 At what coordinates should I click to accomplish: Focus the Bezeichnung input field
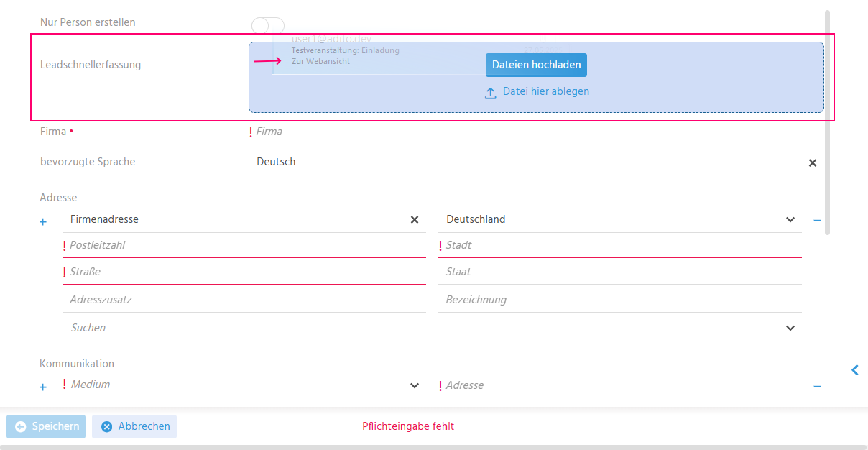620,300
